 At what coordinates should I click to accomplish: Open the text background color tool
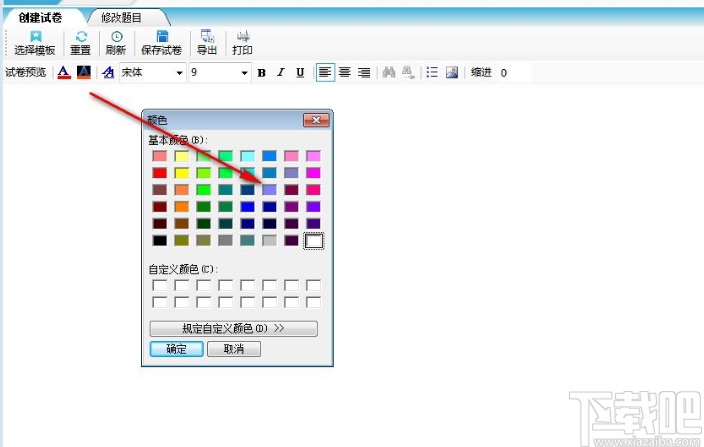tap(84, 72)
